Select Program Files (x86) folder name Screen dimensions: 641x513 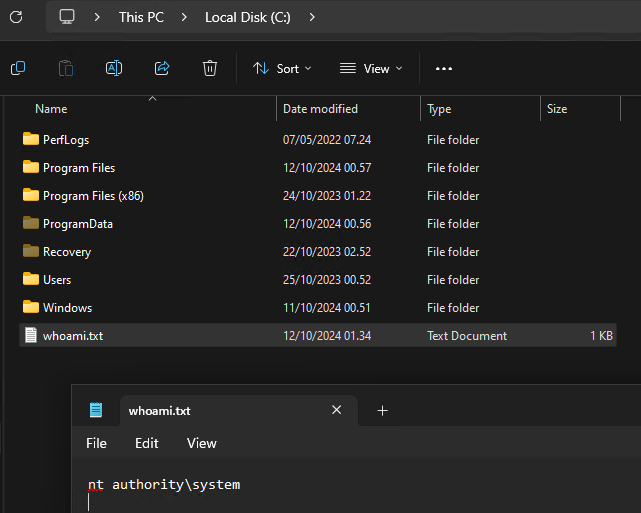(x=93, y=196)
